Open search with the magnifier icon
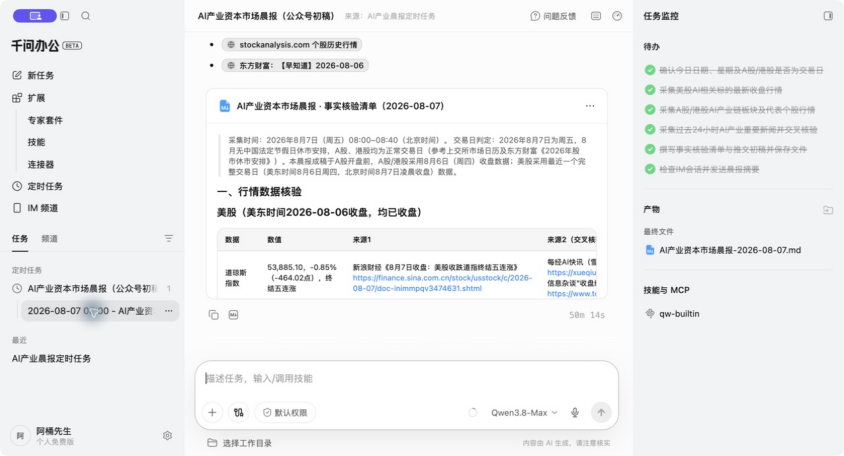Viewport: 844px width, 456px height. coord(86,16)
